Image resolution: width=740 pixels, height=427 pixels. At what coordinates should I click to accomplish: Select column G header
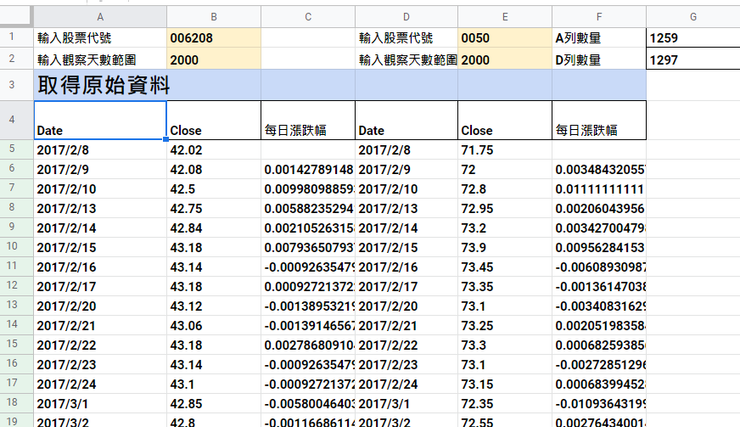click(x=693, y=17)
